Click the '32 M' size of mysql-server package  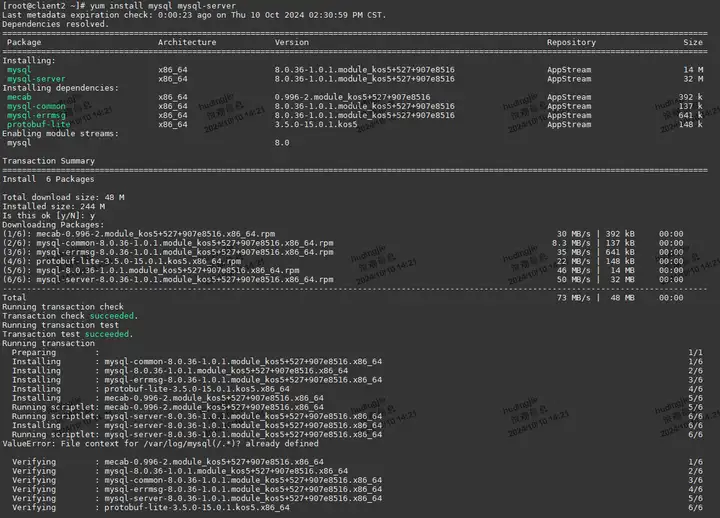(693, 79)
